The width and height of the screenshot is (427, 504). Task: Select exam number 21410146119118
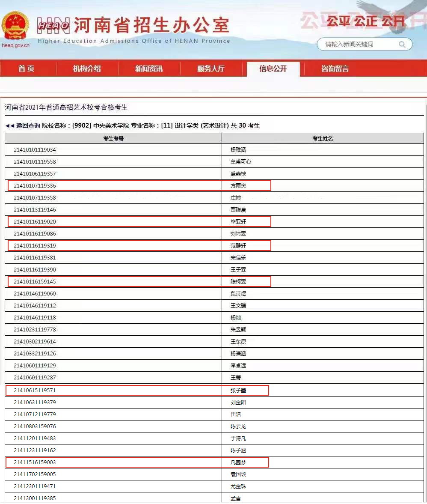[x=35, y=318]
